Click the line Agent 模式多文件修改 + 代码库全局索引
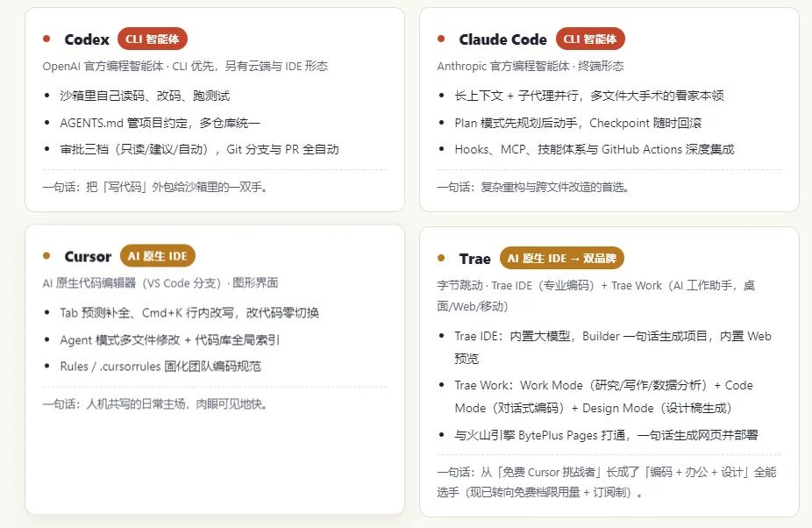This screenshot has width=812, height=528. 170,340
